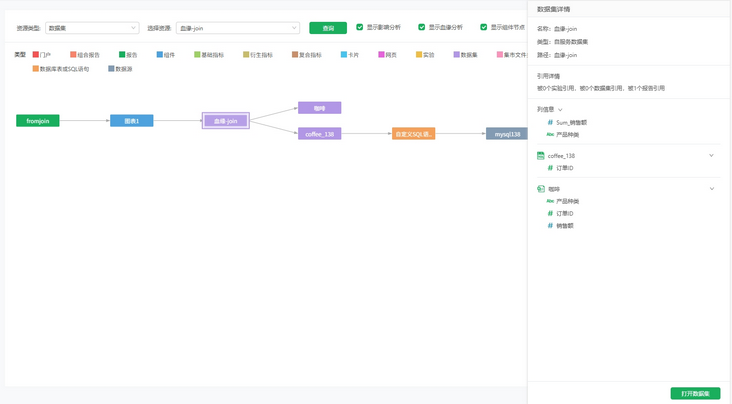Select the 销售额 field under 咖啡
The image size is (732, 404).
564,226
